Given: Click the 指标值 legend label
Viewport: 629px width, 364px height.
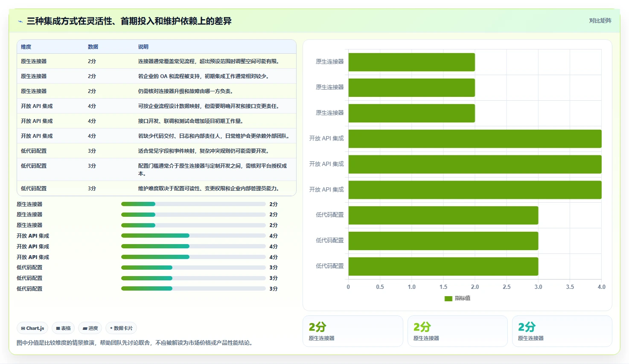Looking at the screenshot, I should point(463,298).
